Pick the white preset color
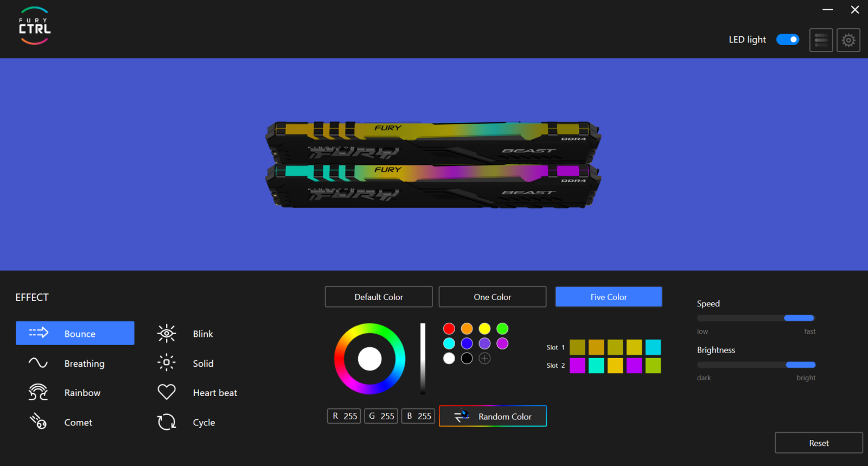 pos(449,358)
